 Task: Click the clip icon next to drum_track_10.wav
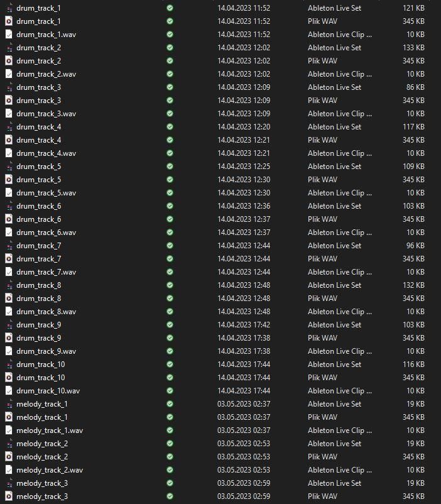[x=9, y=390]
